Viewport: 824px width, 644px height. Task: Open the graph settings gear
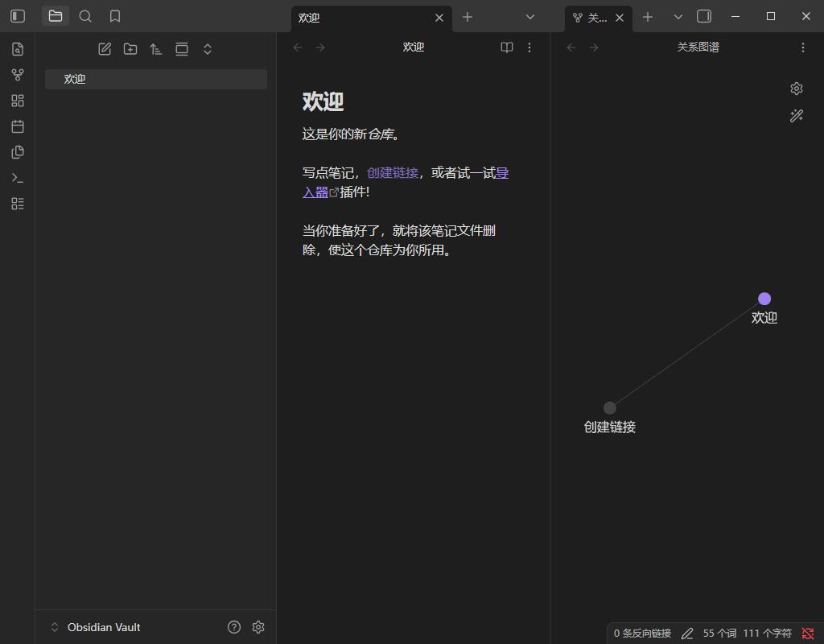pyautogui.click(x=796, y=89)
